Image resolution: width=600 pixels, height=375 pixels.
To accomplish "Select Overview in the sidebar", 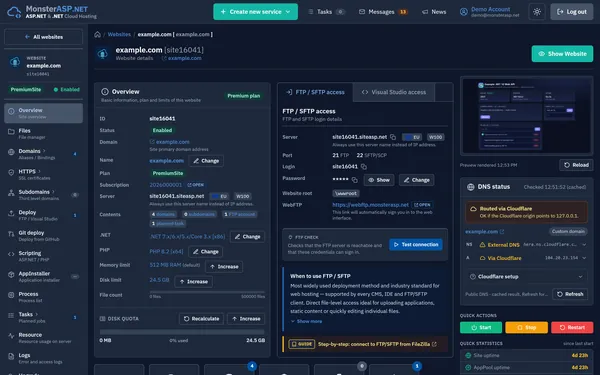I will click(x=43, y=113).
